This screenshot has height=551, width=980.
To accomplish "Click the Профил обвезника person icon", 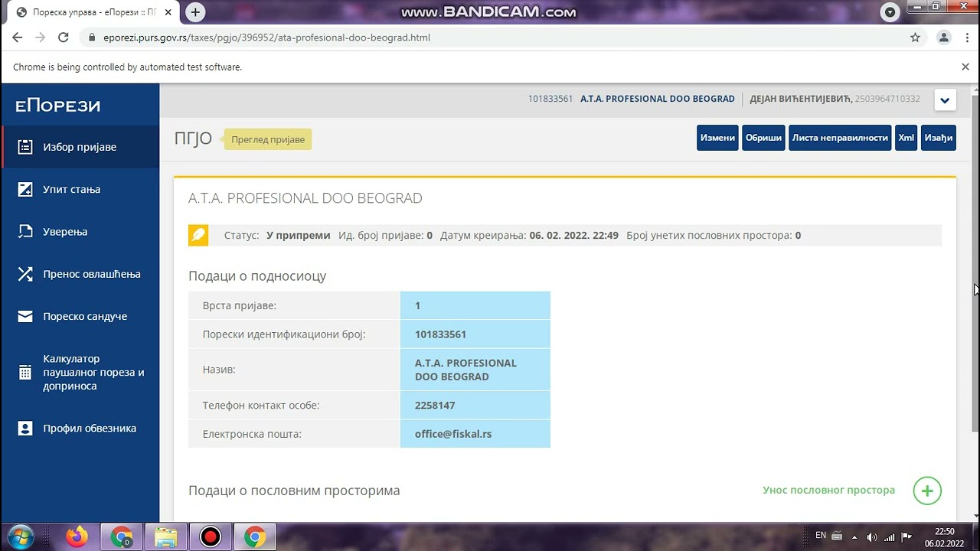I will (25, 429).
